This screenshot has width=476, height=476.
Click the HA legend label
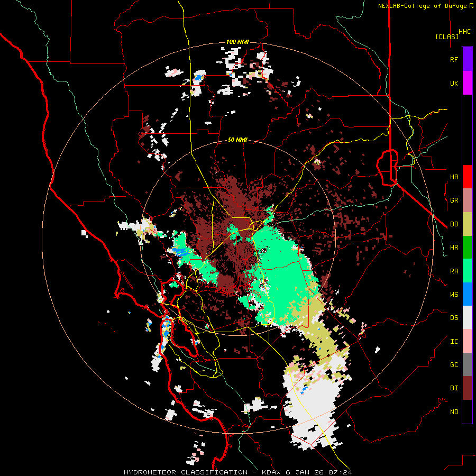coord(454,177)
